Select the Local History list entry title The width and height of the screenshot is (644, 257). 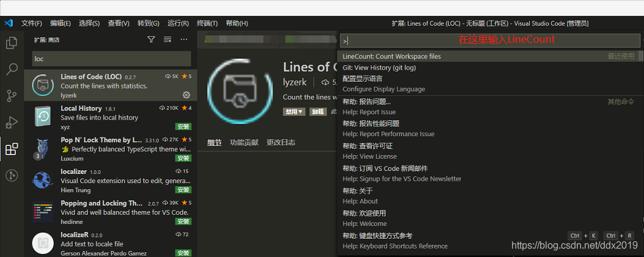coord(81,108)
